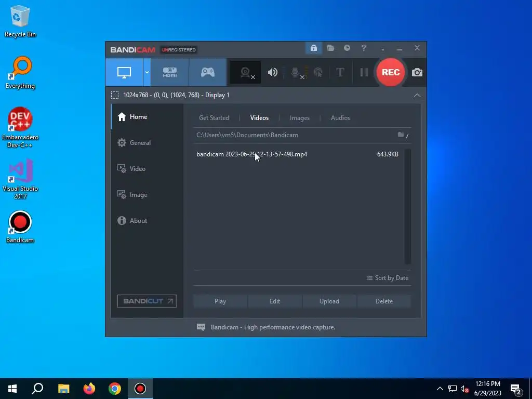Click the Documents\Bandicam path text
Image resolution: width=532 pixels, height=399 pixels.
coord(247,135)
